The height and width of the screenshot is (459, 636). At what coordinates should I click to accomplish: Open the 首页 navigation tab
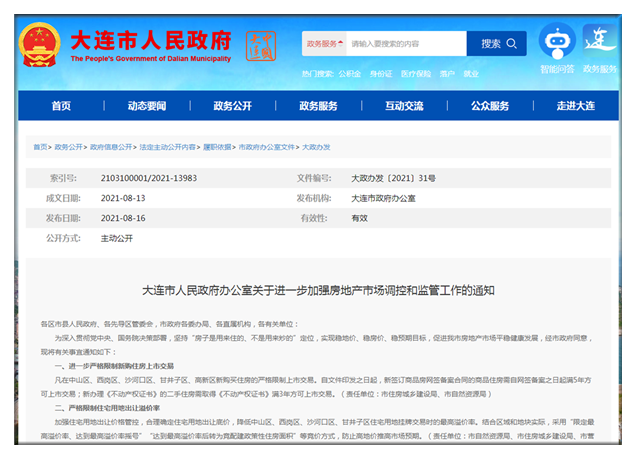[61, 106]
